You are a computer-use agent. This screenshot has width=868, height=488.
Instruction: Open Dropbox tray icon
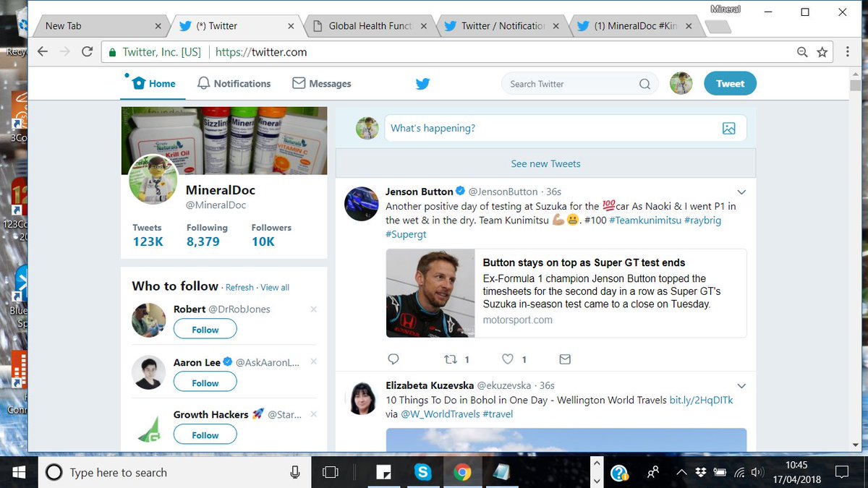point(700,472)
